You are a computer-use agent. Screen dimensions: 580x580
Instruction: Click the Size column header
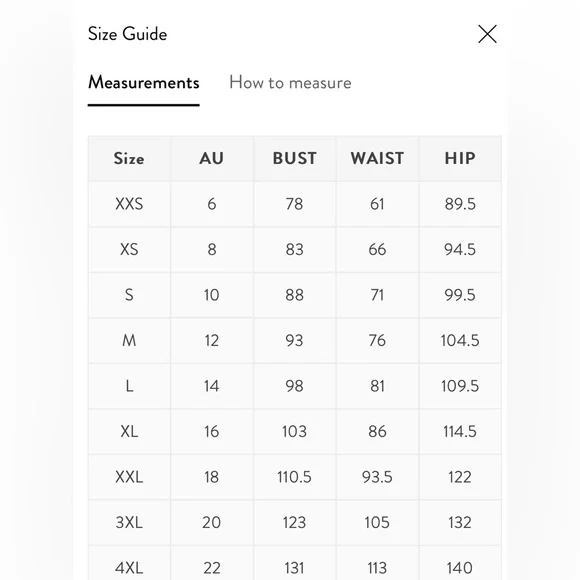[129, 159]
